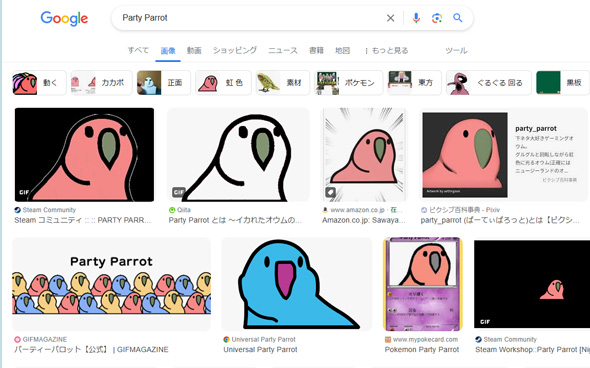Filter images by 東方 chip

pos(414,83)
